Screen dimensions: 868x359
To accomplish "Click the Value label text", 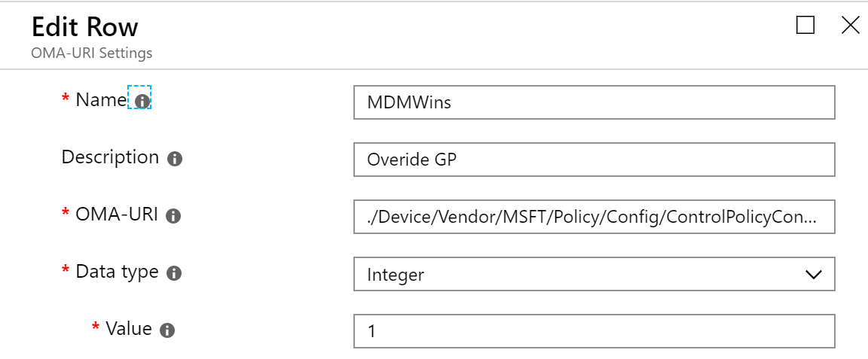I will 128,329.
